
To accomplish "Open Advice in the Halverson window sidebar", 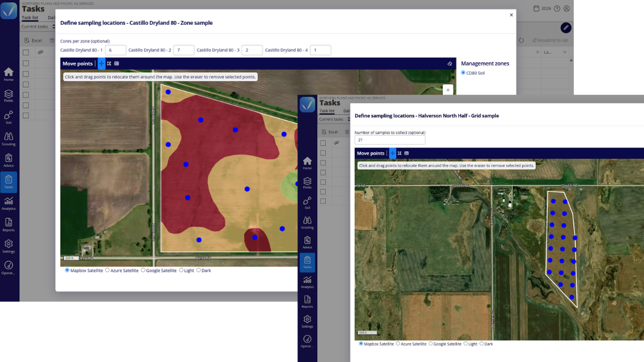I will pos(307,243).
